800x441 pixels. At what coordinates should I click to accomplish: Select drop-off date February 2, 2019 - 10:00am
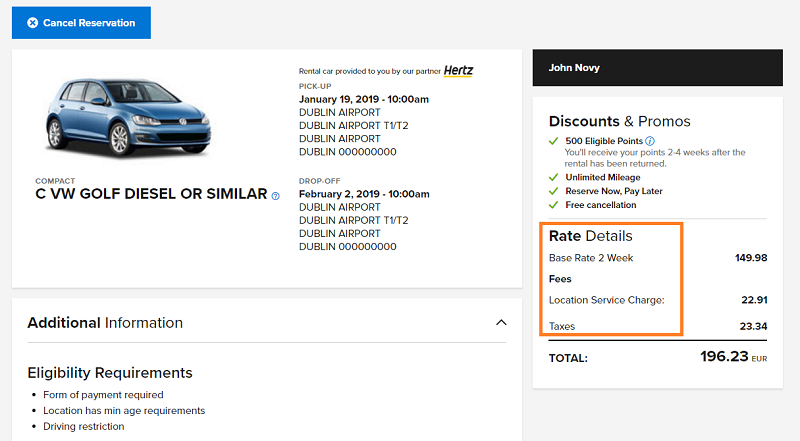[x=364, y=194]
